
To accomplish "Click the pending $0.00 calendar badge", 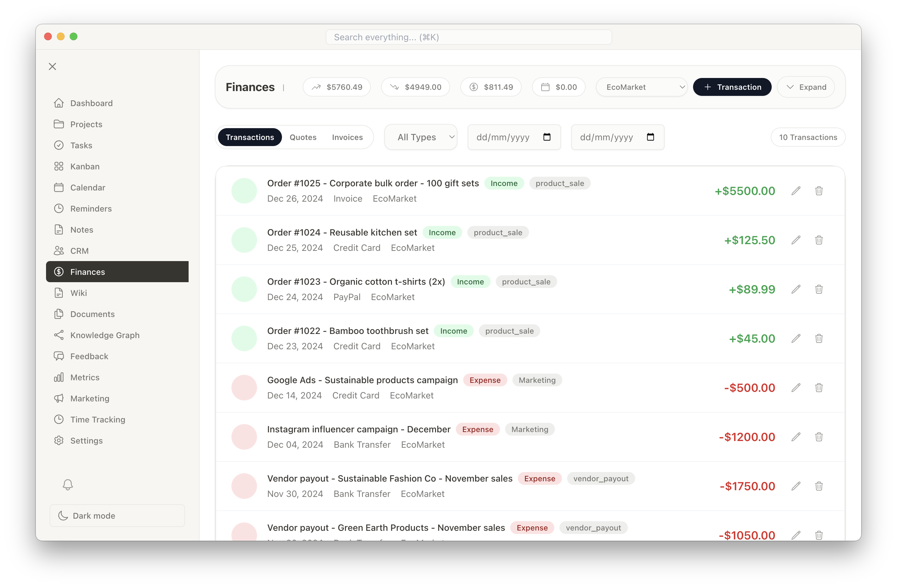I will click(x=558, y=87).
